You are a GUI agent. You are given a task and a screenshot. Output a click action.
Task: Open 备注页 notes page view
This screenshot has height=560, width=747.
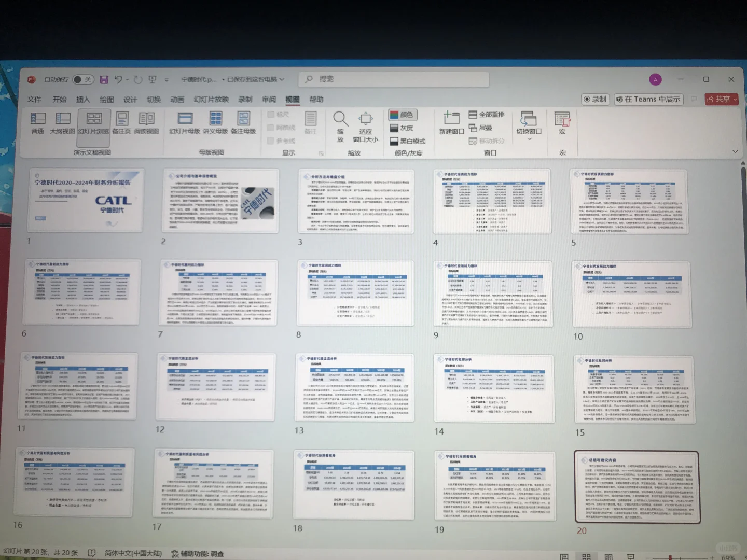click(122, 123)
